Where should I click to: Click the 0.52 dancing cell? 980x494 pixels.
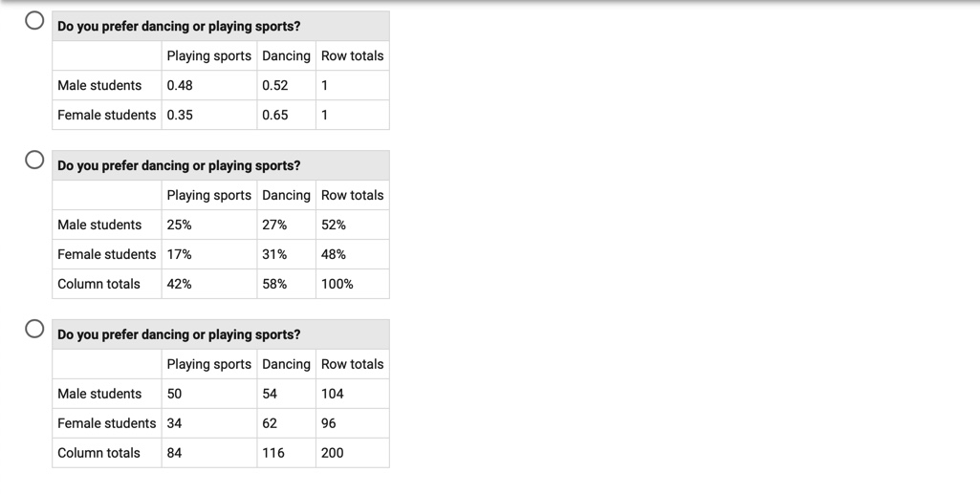coord(274,85)
